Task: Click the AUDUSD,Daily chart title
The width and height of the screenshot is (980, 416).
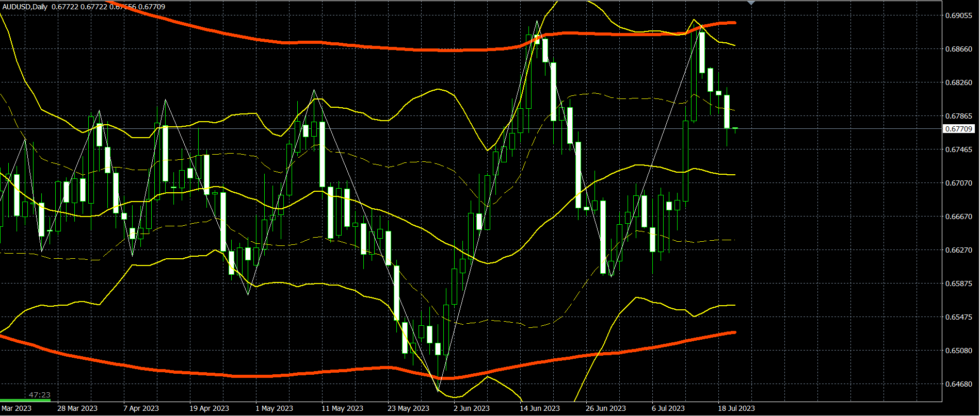Action: (25, 7)
